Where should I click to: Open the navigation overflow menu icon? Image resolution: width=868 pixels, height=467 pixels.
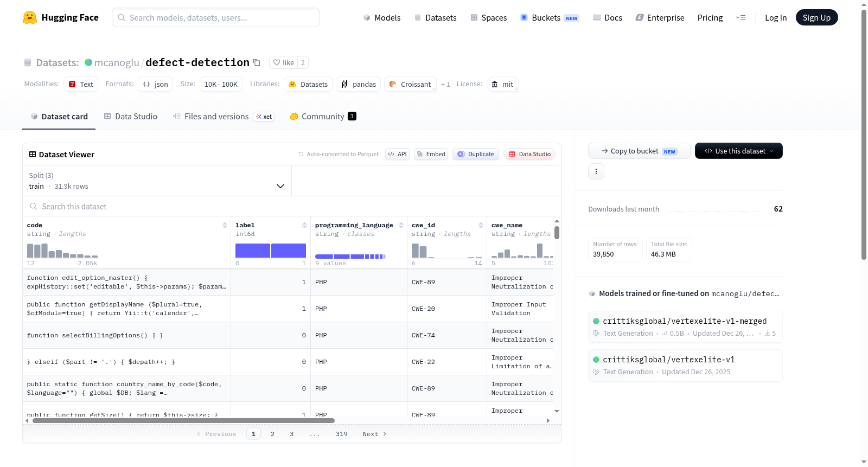(741, 17)
